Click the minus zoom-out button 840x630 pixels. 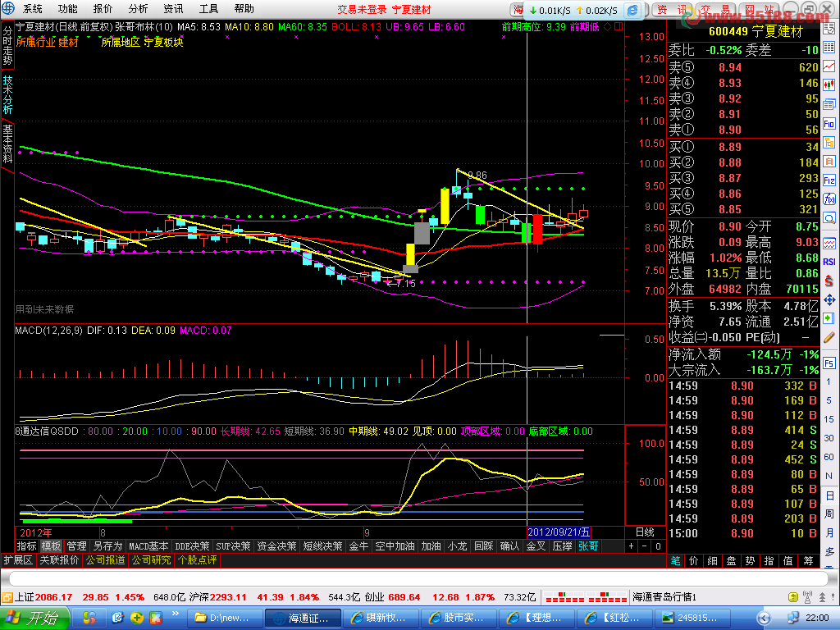[x=645, y=546]
